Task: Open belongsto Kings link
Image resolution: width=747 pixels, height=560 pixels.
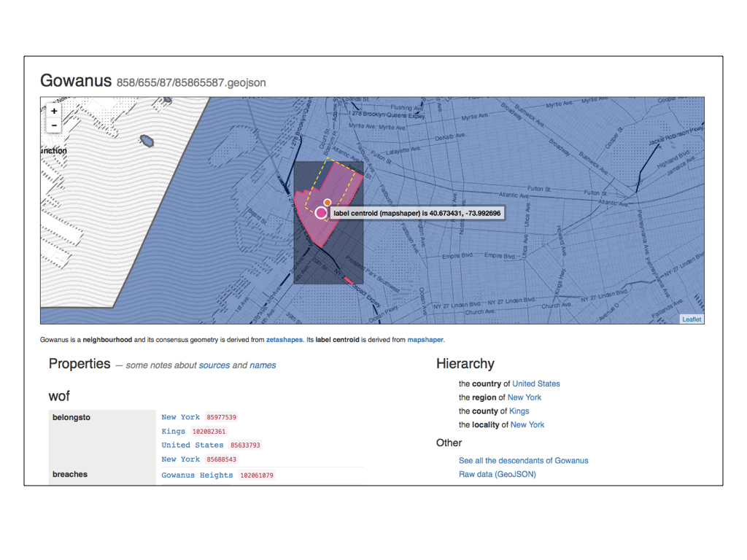Action: 174,432
